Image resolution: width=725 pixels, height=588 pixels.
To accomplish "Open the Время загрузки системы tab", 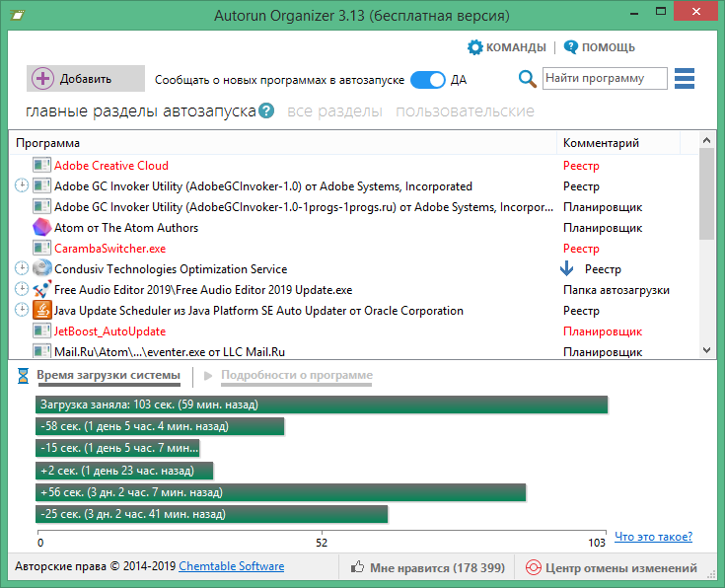I will (x=109, y=375).
